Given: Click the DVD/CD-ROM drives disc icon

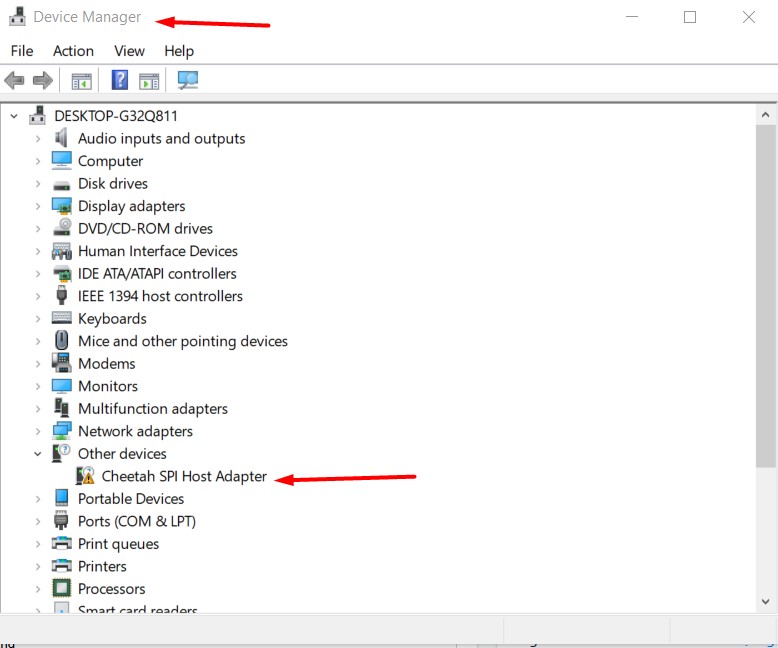Looking at the screenshot, I should pyautogui.click(x=63, y=227).
